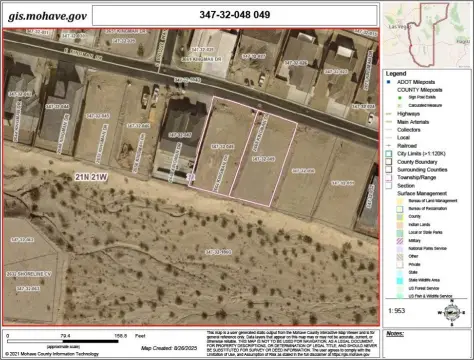The height and width of the screenshot is (360, 474).
Task: Click the County Boundary outline box symbol
Action: point(388,162)
